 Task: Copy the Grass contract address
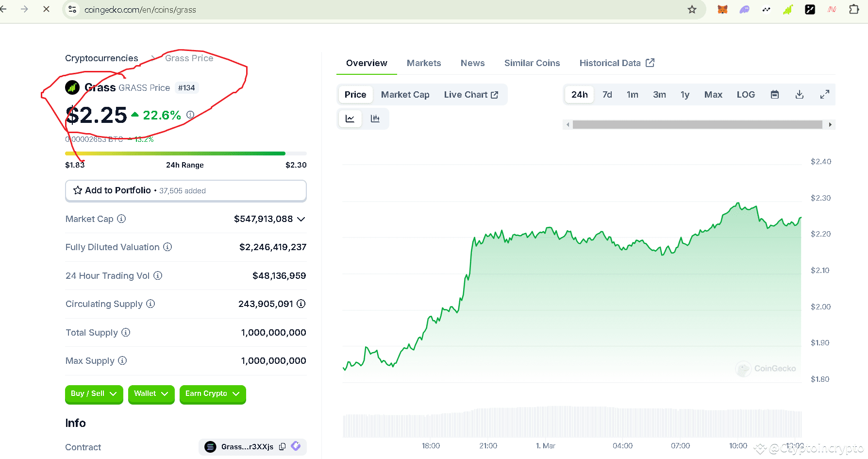pyautogui.click(x=282, y=446)
